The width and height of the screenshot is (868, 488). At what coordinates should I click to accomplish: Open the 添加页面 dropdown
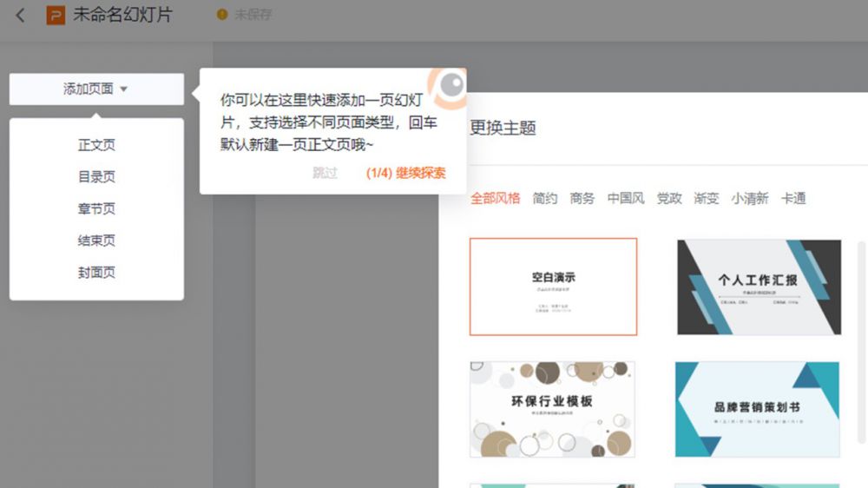pyautogui.click(x=96, y=89)
